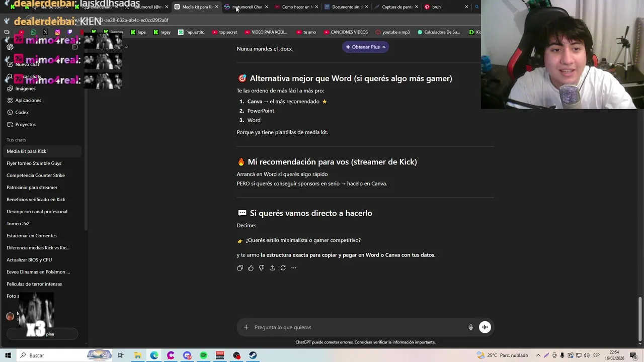Screen dimensions: 644x362
Task: Launch voice mode button
Action: click(485, 327)
